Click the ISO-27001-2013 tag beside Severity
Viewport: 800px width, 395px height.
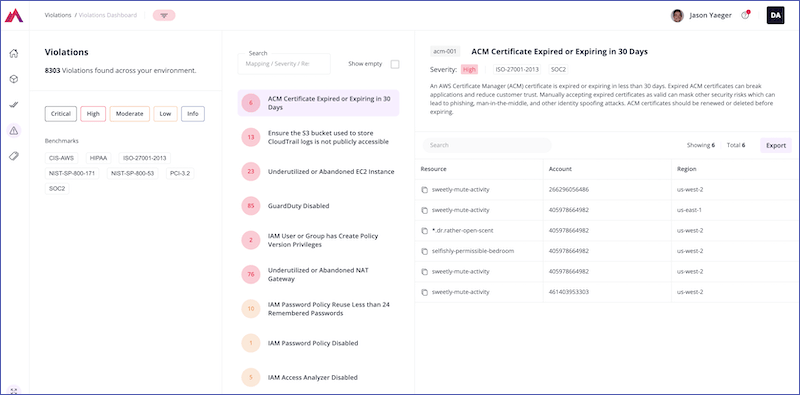click(517, 69)
